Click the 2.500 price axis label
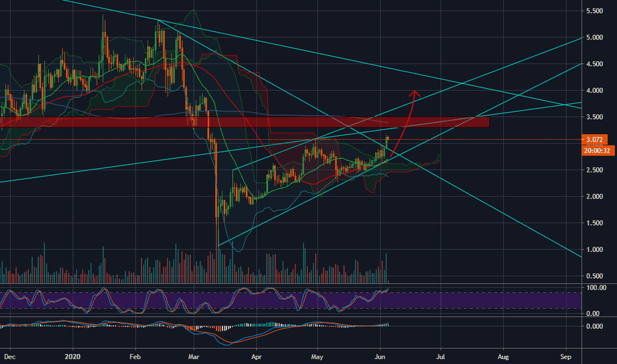Viewport: 617px width, 364px height. (594, 170)
